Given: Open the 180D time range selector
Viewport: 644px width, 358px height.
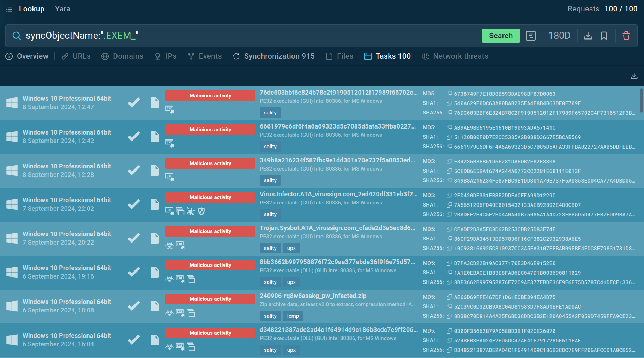Looking at the screenshot, I should (x=559, y=36).
